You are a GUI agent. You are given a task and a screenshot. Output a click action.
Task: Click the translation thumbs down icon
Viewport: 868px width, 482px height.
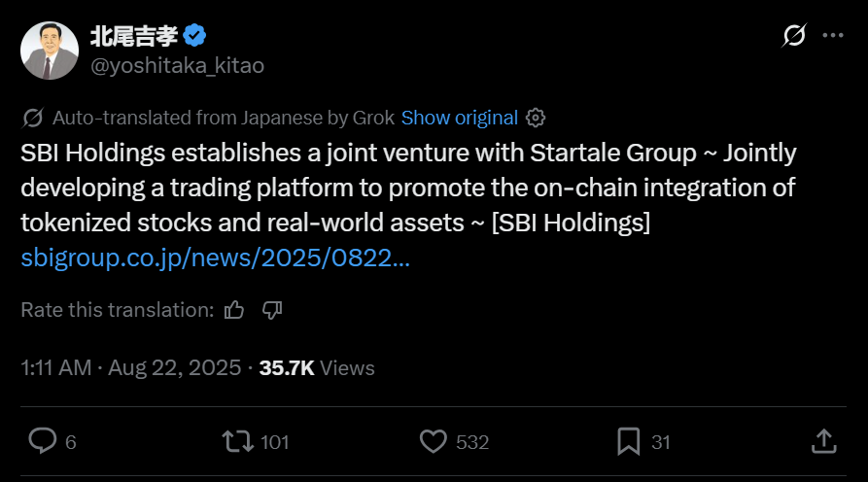272,310
